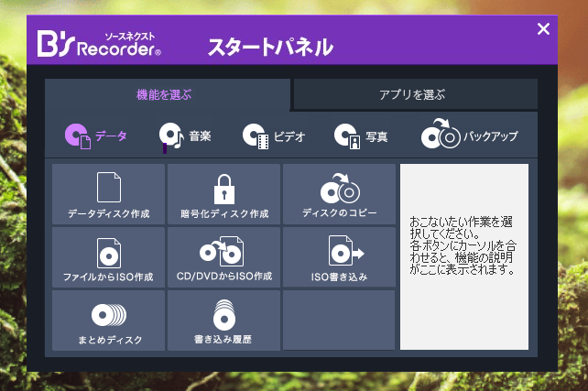Click the white function description panel
This screenshot has height=391, width=588.
click(464, 256)
